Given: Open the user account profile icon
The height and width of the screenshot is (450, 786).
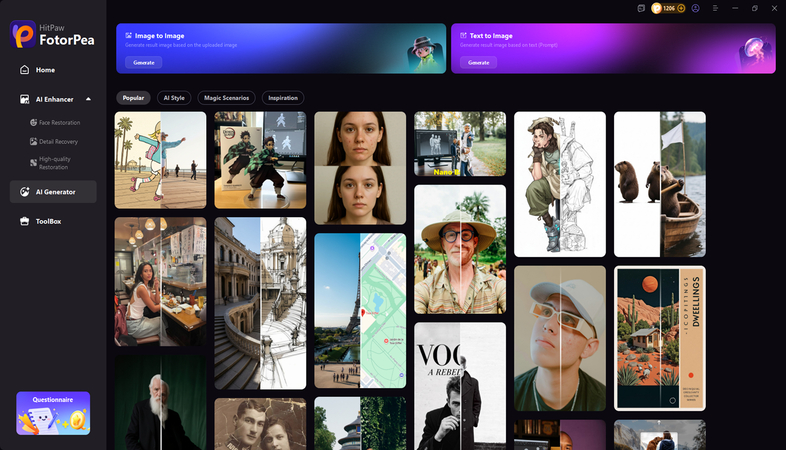Looking at the screenshot, I should coord(695,8).
